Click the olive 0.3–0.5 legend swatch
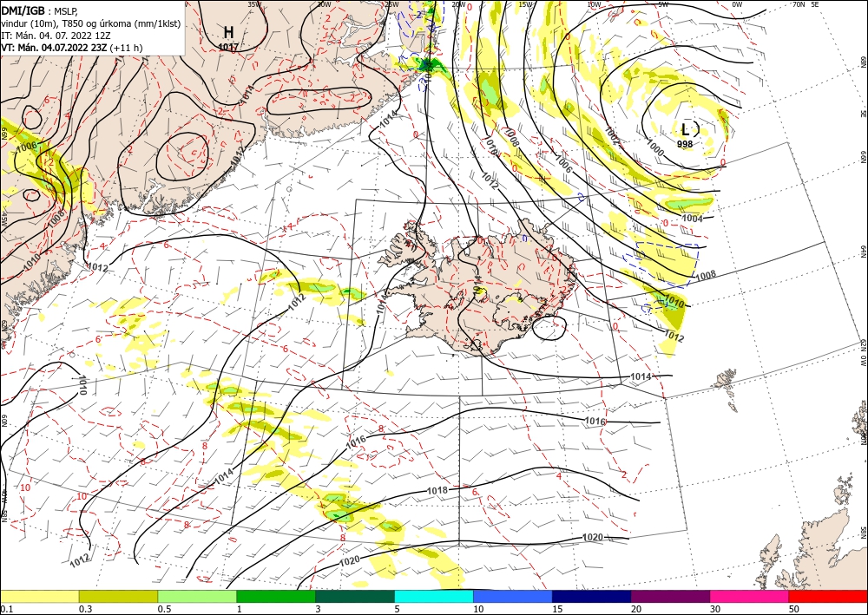Viewport: 868px width, 615px height. point(118,596)
